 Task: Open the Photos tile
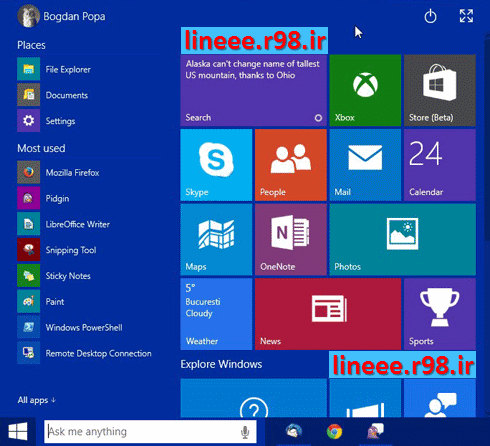pyautogui.click(x=402, y=240)
